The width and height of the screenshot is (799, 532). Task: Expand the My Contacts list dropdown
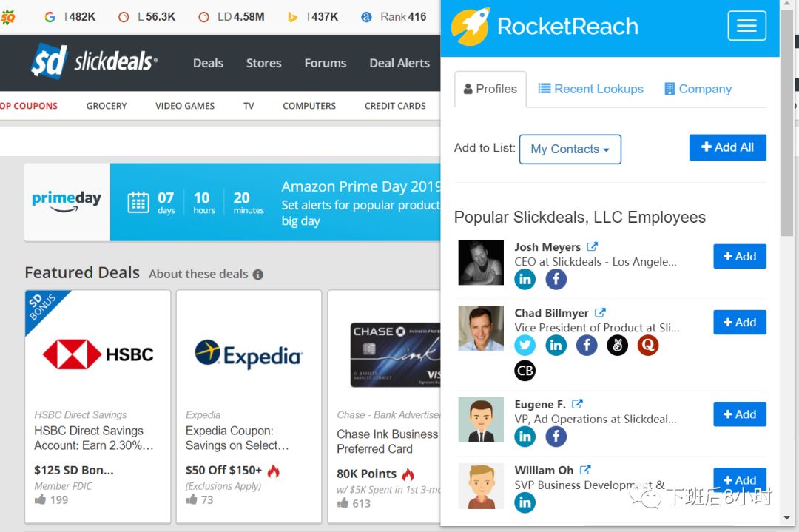pos(570,149)
